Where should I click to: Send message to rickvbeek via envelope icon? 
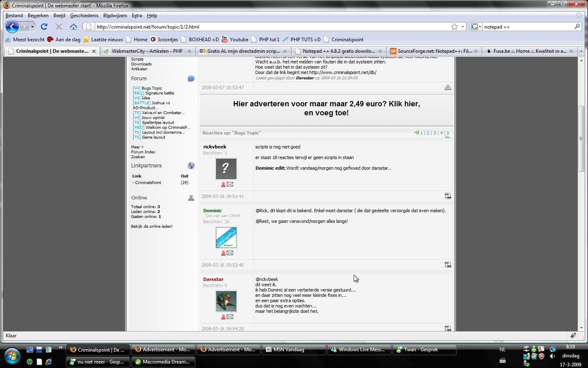pos(230,184)
